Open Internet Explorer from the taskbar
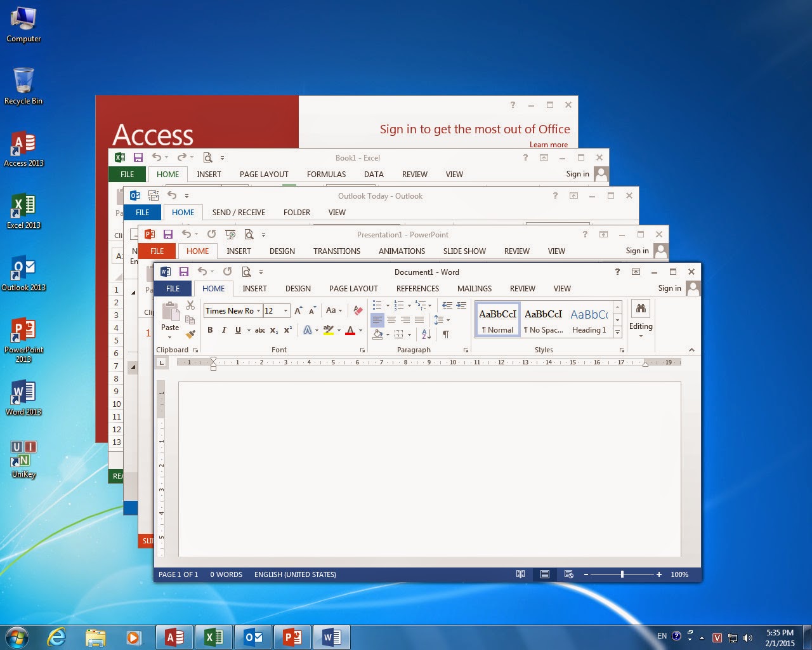Image resolution: width=812 pixels, height=650 pixels. click(56, 637)
